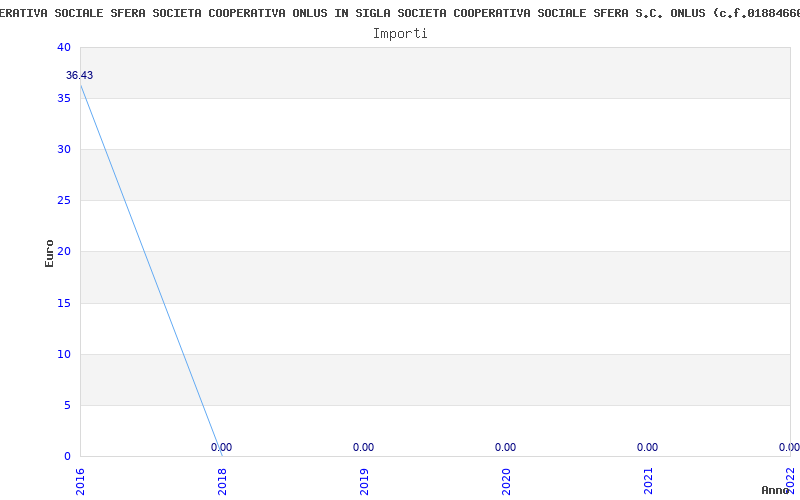The image size is (800, 500).
Task: Click the 0.00 value above 2021
Action: (x=647, y=447)
